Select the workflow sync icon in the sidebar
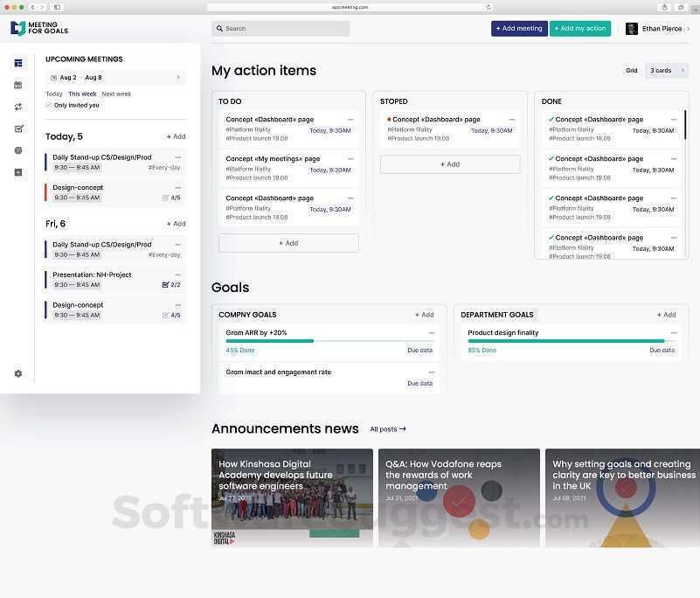 pos(17,106)
